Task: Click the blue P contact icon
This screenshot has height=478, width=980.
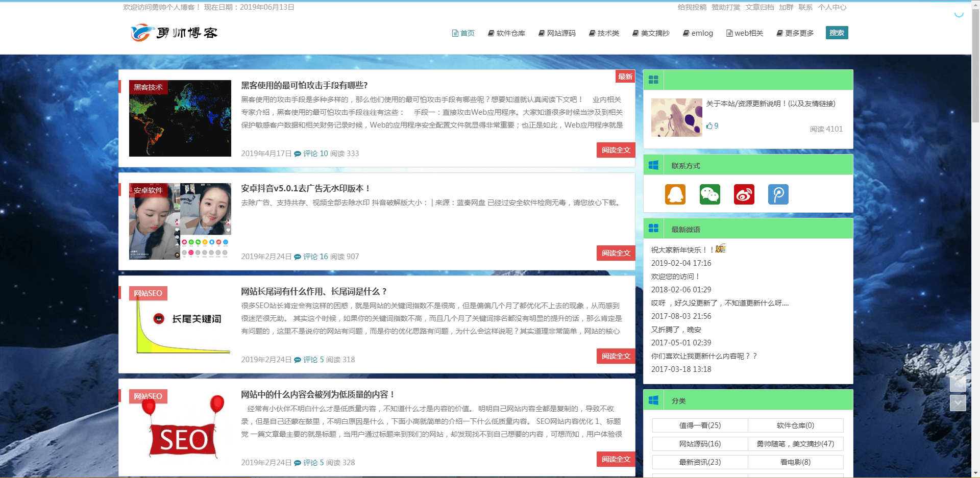Action: 778,194
